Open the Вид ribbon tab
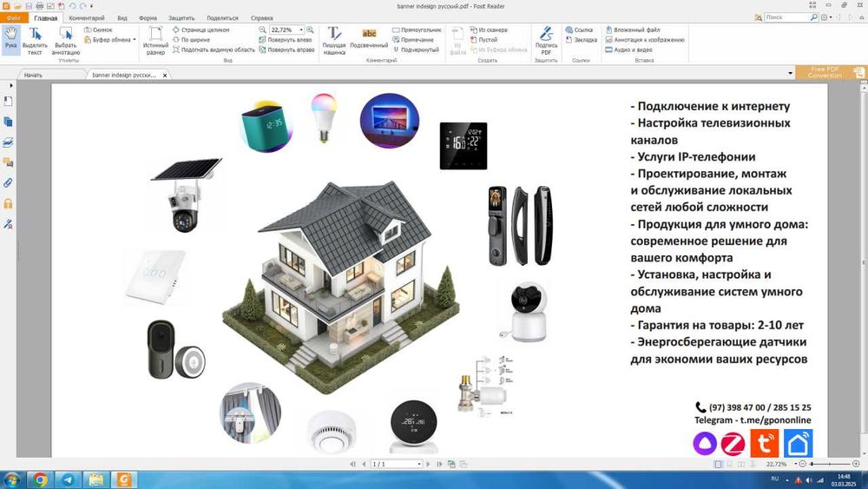The width and height of the screenshot is (868, 489). click(122, 17)
